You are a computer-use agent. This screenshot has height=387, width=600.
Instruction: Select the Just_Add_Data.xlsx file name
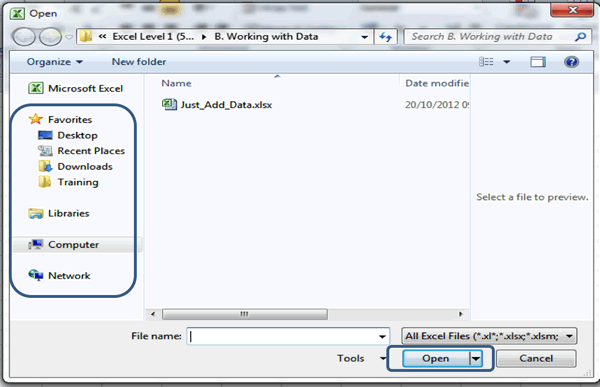pos(226,105)
